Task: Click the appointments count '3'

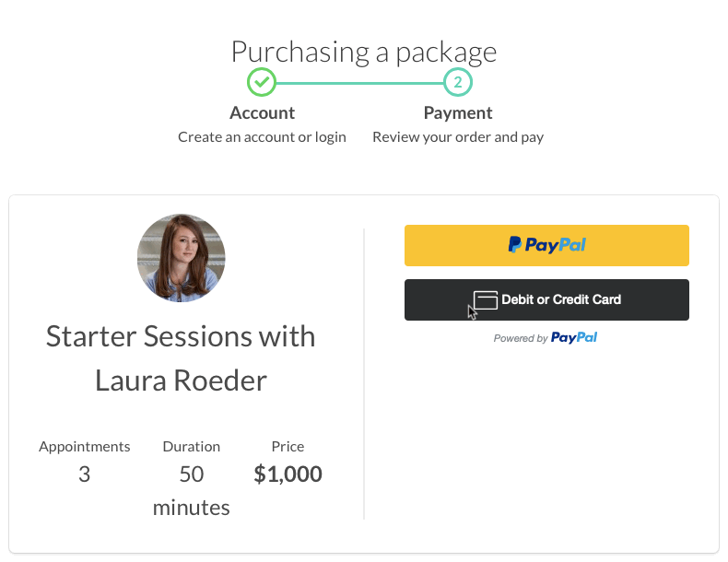Action: (85, 475)
